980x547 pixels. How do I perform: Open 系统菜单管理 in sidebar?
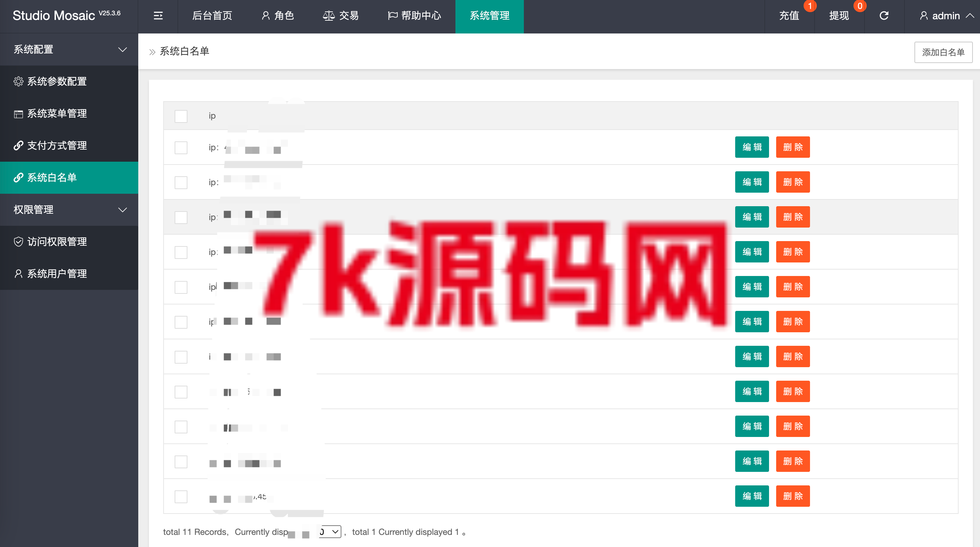tap(69, 114)
